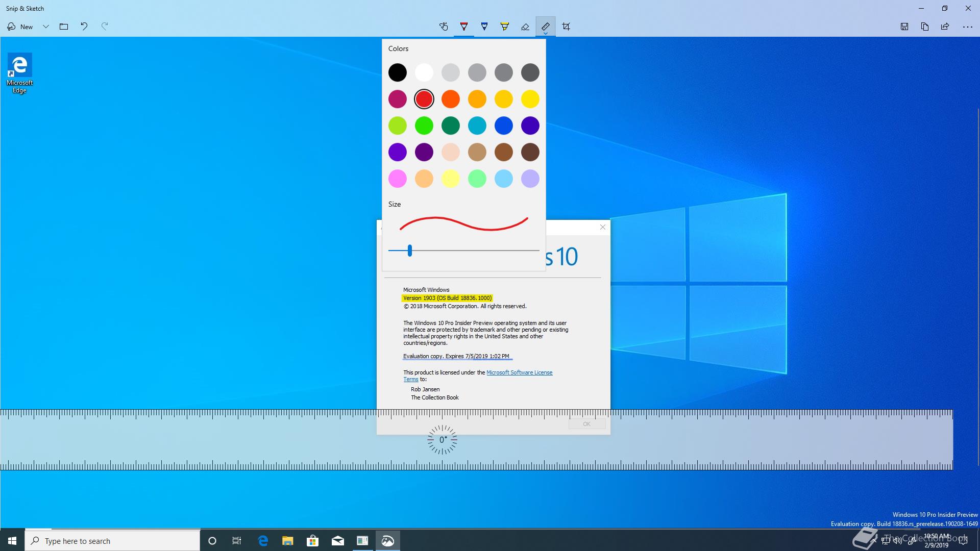Pick the white color swatch
980x551 pixels.
pyautogui.click(x=424, y=72)
